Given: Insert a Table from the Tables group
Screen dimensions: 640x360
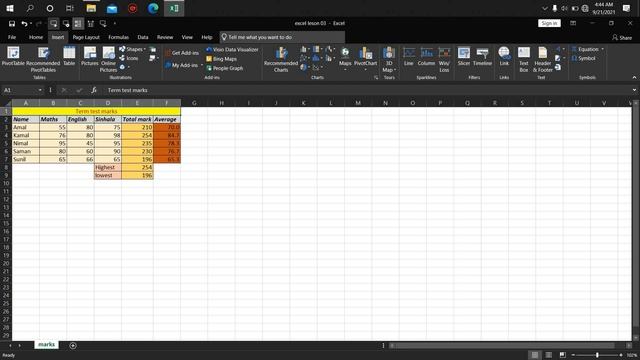Looking at the screenshot, I should point(69,56).
